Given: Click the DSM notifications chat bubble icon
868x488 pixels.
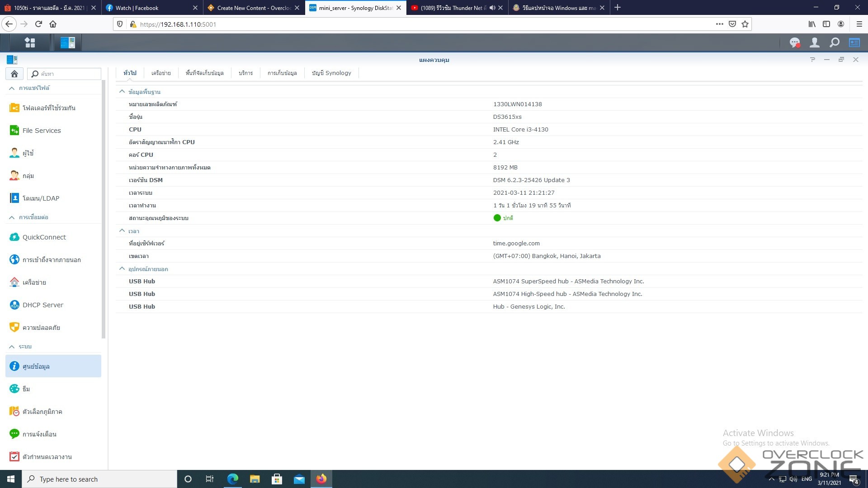Looking at the screenshot, I should tap(794, 42).
